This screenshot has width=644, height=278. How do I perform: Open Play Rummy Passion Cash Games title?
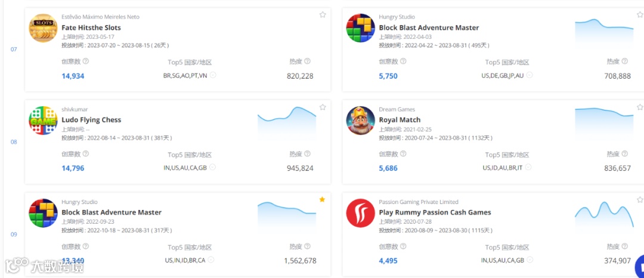435,212
